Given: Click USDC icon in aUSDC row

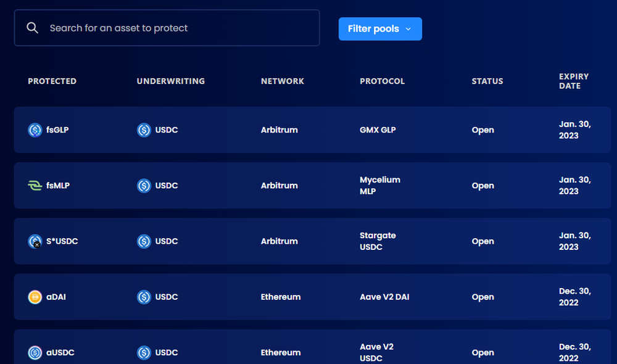Looking at the screenshot, I should [x=144, y=353].
